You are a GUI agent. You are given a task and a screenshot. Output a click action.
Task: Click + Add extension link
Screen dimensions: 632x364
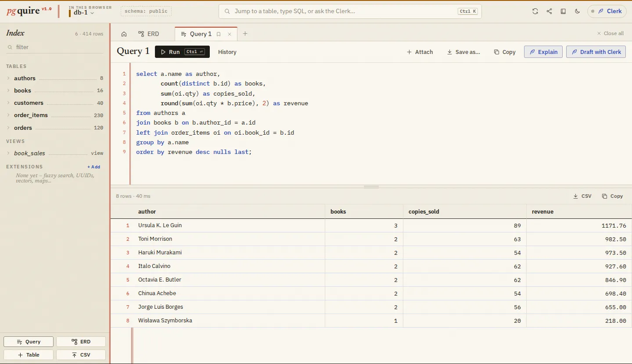[93, 167]
